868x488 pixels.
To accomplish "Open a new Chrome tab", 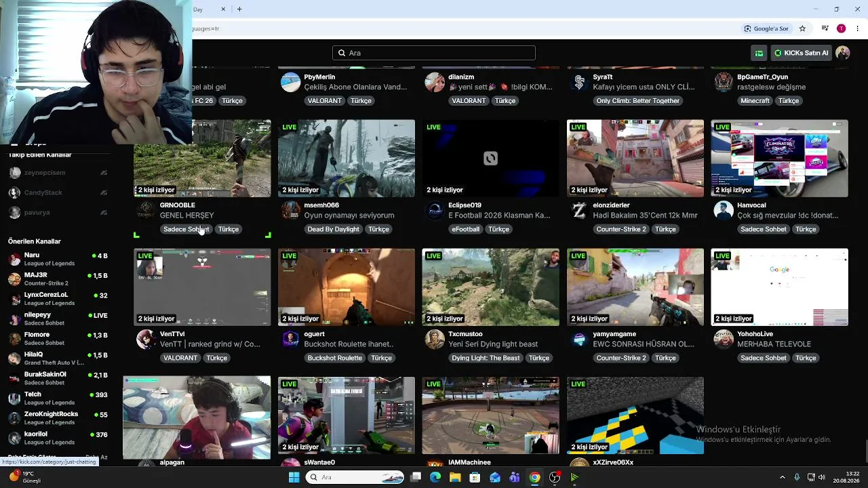I will point(239,9).
